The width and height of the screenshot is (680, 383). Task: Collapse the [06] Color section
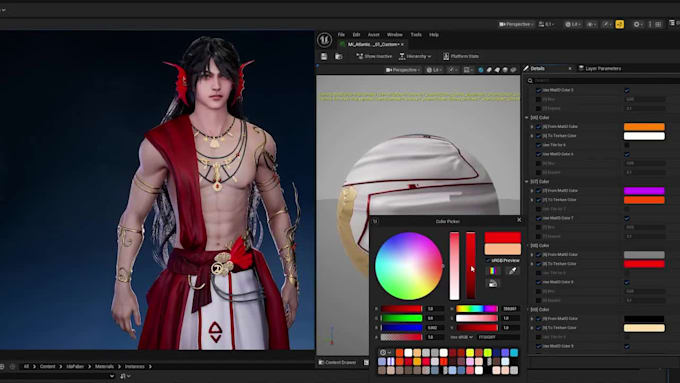(x=527, y=118)
